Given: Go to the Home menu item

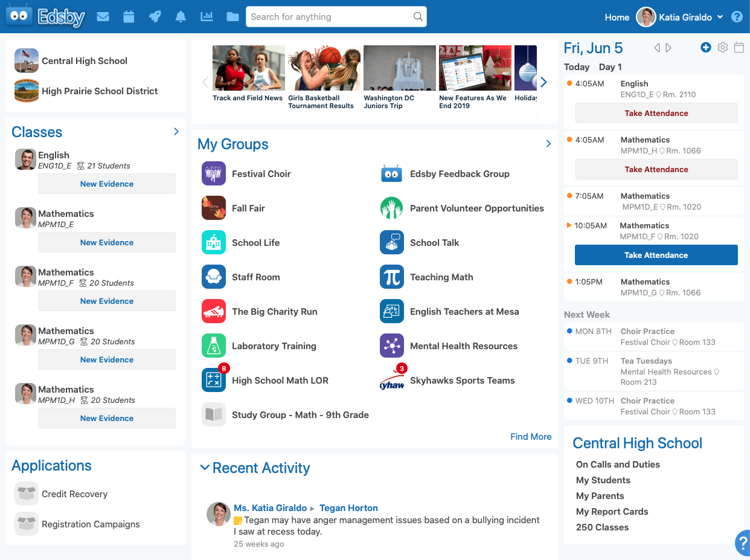Looking at the screenshot, I should (x=617, y=18).
